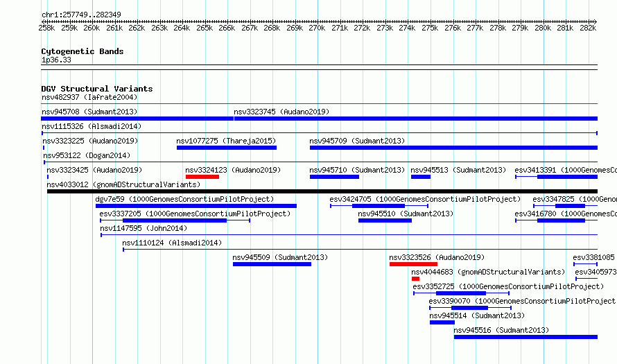This screenshot has width=617, height=364.
Task: Select variant nsv482937 (Iafrate2004) label
Action: [x=89, y=97]
